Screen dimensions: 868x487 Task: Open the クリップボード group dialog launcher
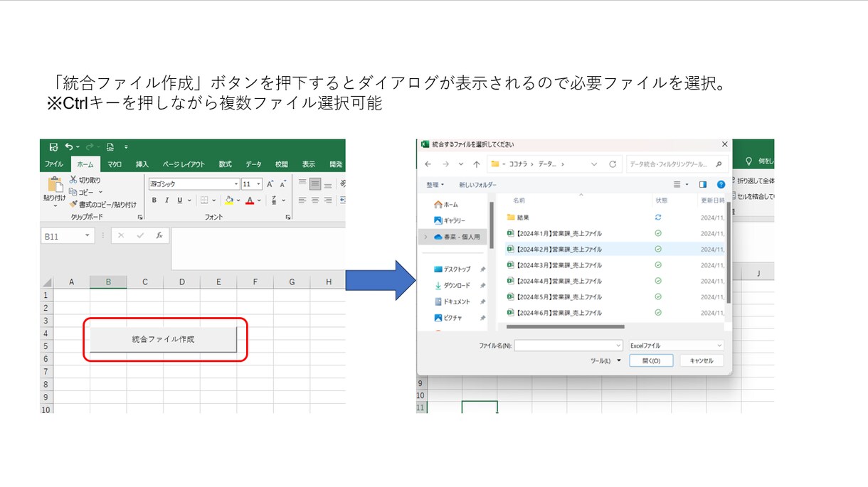click(x=139, y=217)
